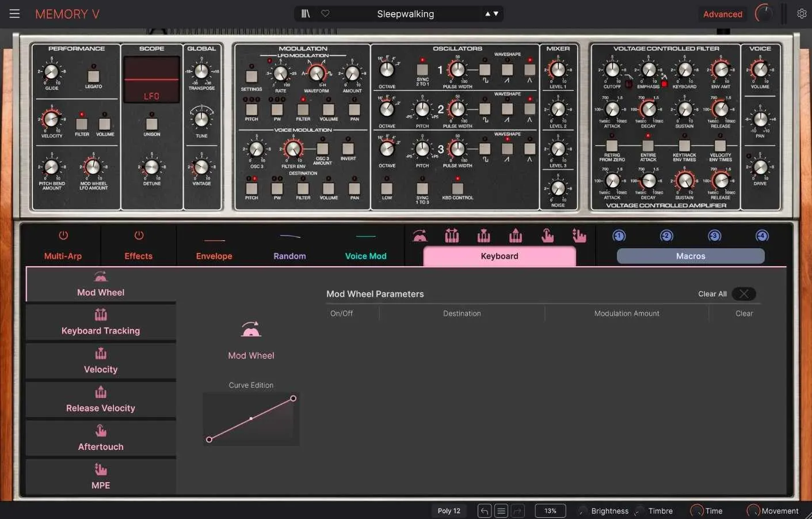Viewport: 812px width, 519px height.
Task: Select Macro 2 icon
Action: pos(666,236)
